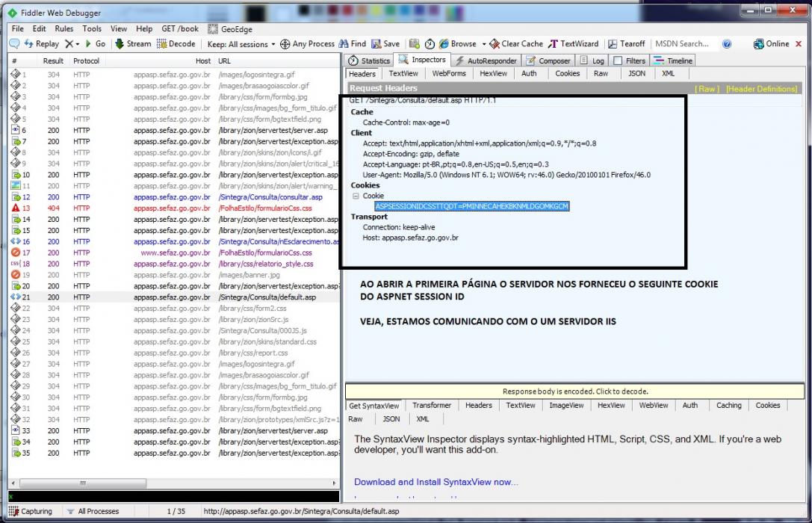
Task: Click the camera screenshot toolbar icon
Action: click(415, 44)
